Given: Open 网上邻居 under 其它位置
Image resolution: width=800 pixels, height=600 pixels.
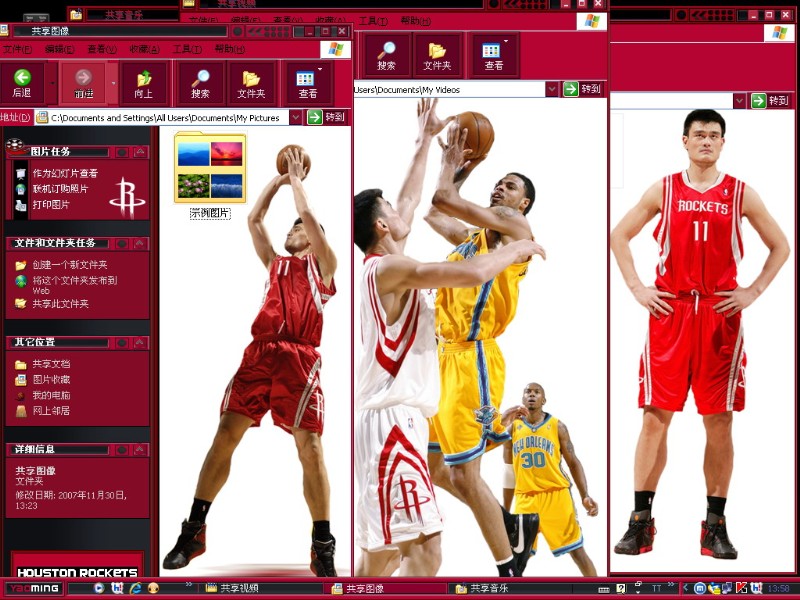Looking at the screenshot, I should 51,411.
